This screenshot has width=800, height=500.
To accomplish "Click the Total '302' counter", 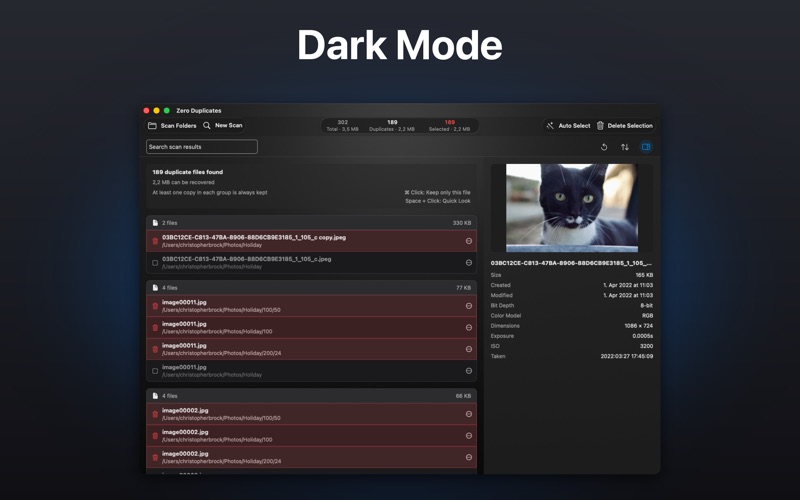I will click(x=342, y=122).
